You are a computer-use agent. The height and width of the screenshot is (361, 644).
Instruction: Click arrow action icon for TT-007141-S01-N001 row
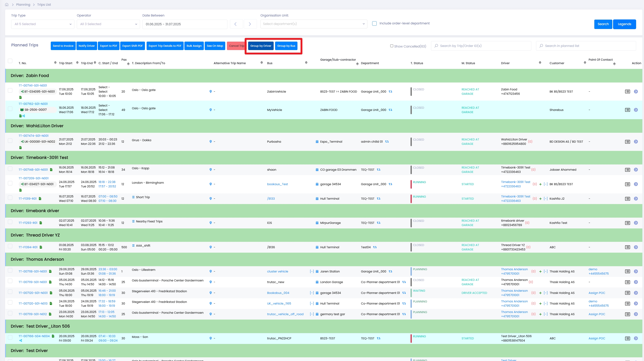[x=636, y=91]
